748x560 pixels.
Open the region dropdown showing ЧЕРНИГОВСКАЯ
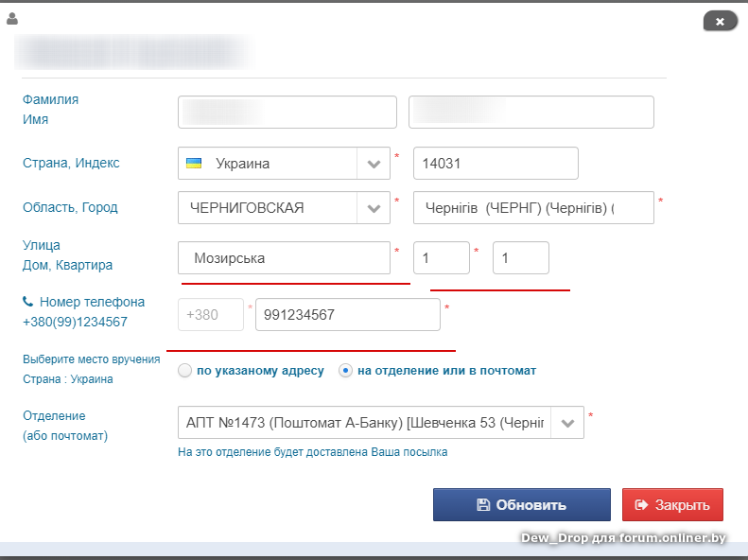click(374, 208)
